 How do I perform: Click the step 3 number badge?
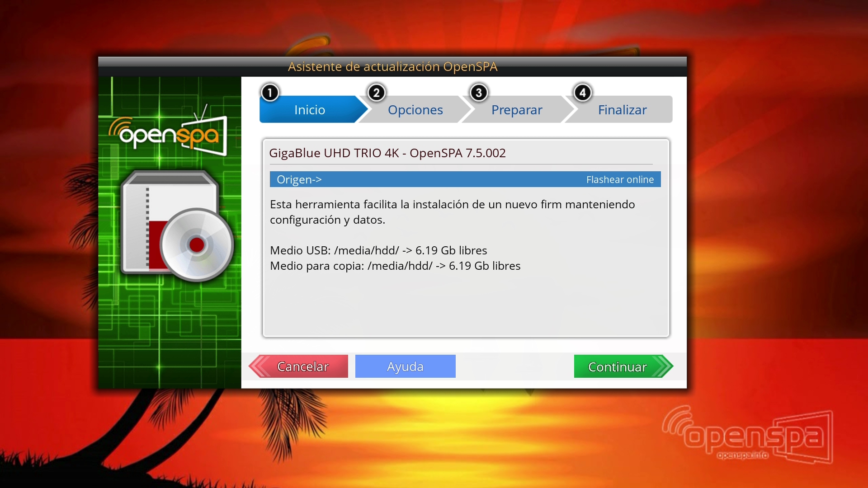[479, 93]
